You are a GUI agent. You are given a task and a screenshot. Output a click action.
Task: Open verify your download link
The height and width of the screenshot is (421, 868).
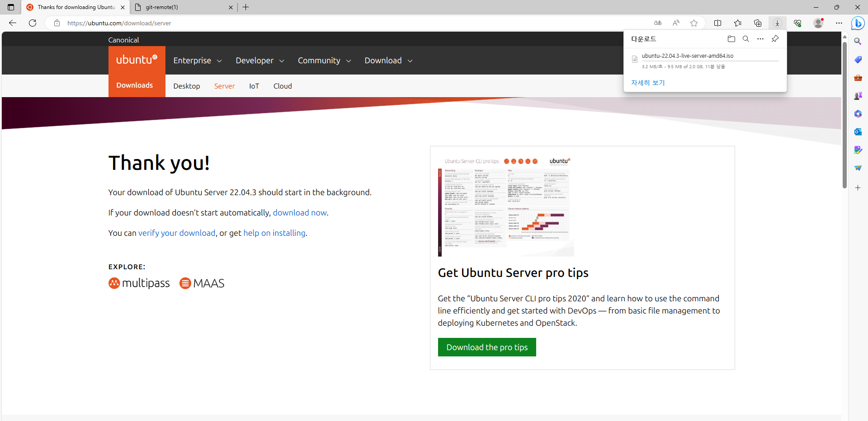[177, 233]
